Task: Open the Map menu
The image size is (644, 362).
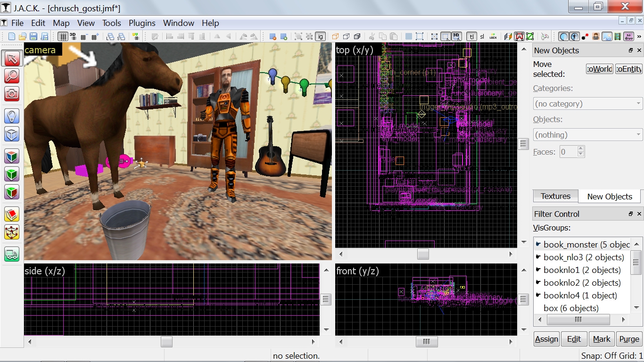Action: click(61, 23)
